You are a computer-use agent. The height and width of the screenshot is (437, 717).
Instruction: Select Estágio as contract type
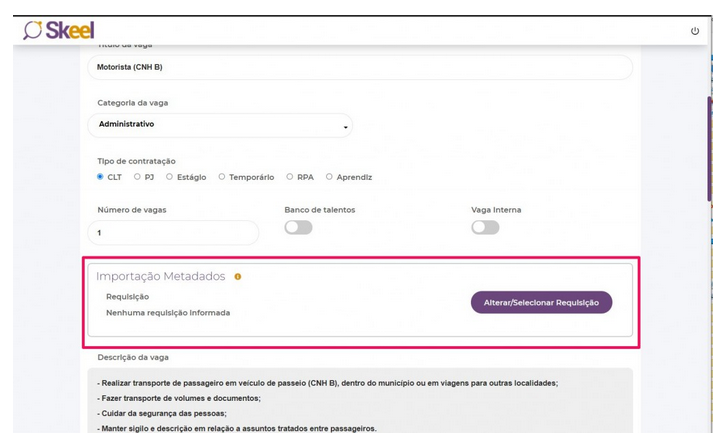pyautogui.click(x=170, y=177)
